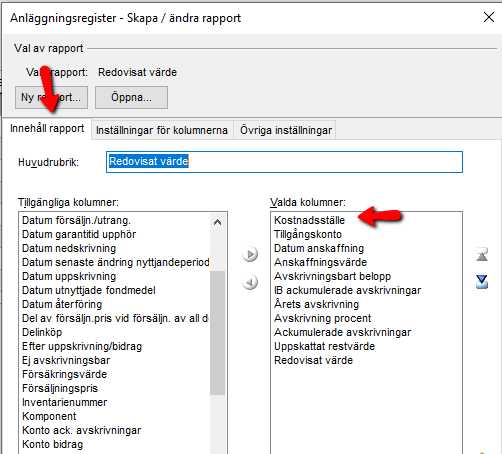Add selected column with right arrow button
This screenshot has height=454, width=502.
point(250,254)
